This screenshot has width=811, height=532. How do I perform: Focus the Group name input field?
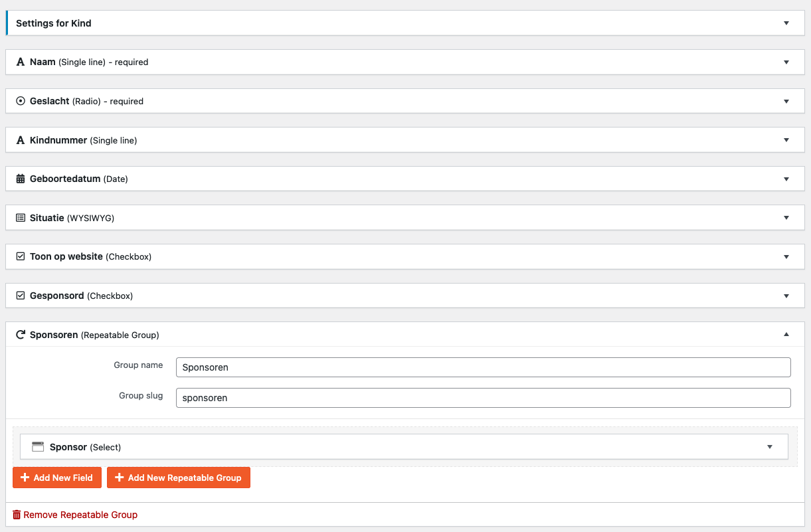click(483, 367)
